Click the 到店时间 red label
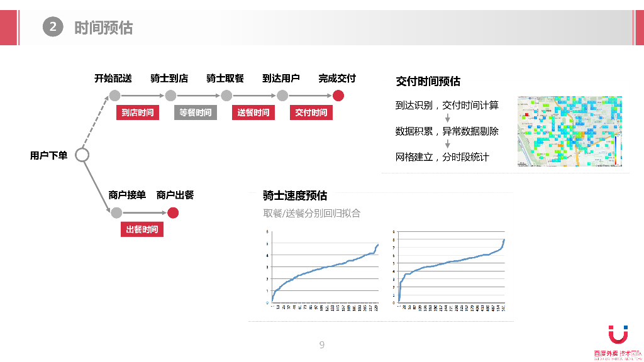Viewport: 644px width, 362px height. 138,112
